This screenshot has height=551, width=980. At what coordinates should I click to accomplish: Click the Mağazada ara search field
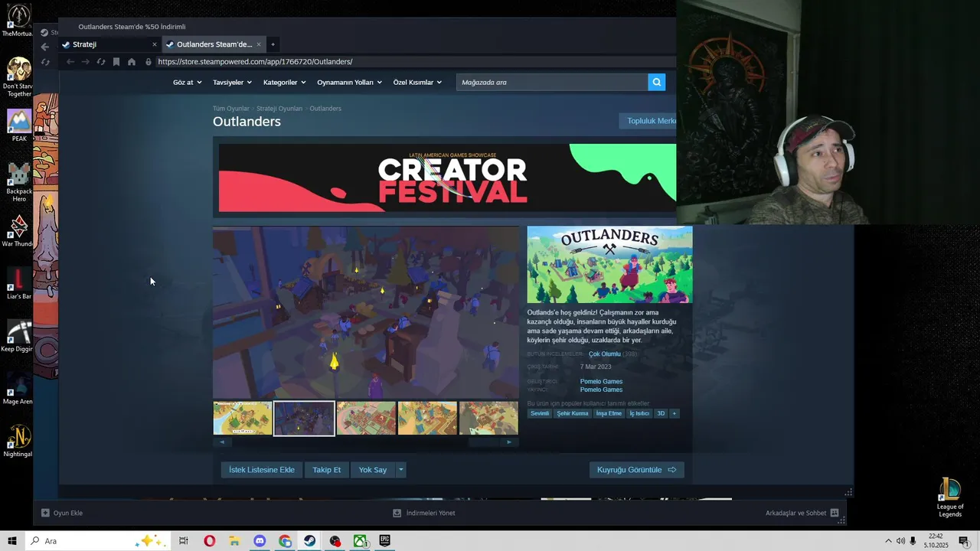pyautogui.click(x=551, y=82)
